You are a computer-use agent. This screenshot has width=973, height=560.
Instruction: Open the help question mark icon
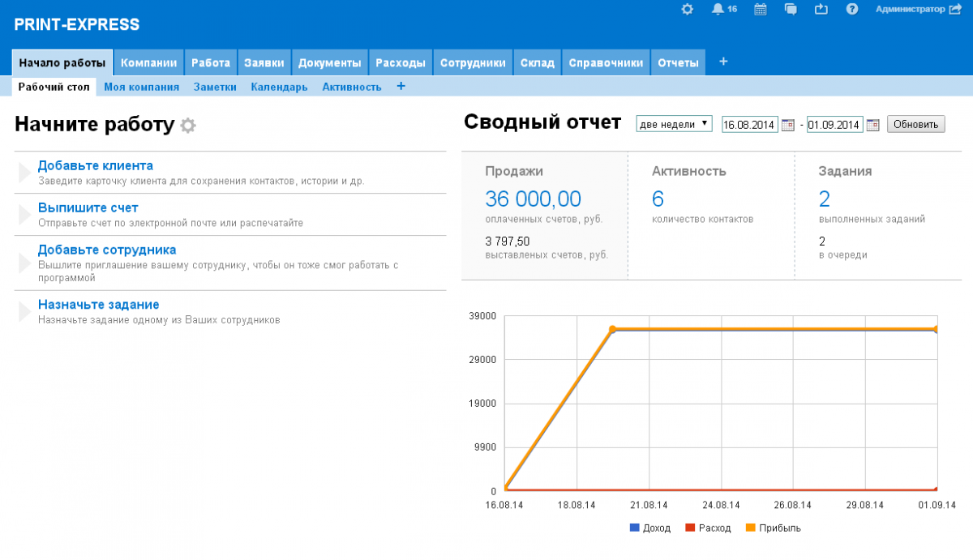(852, 9)
